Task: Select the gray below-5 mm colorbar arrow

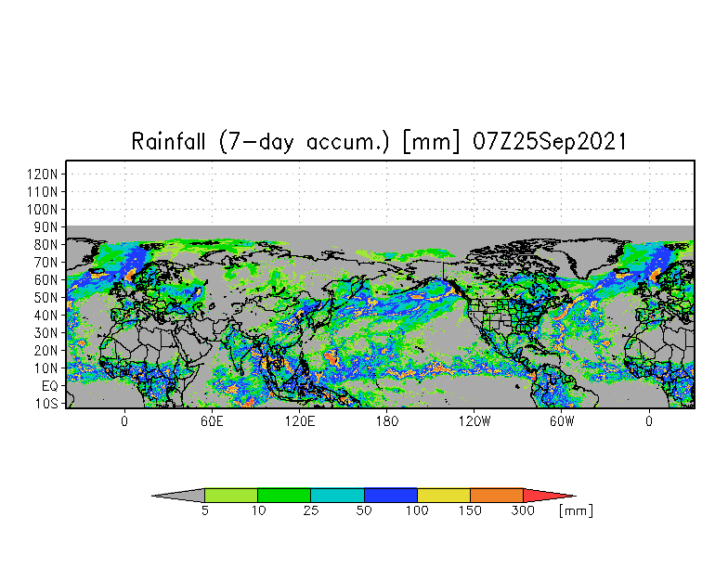Action: tap(178, 496)
